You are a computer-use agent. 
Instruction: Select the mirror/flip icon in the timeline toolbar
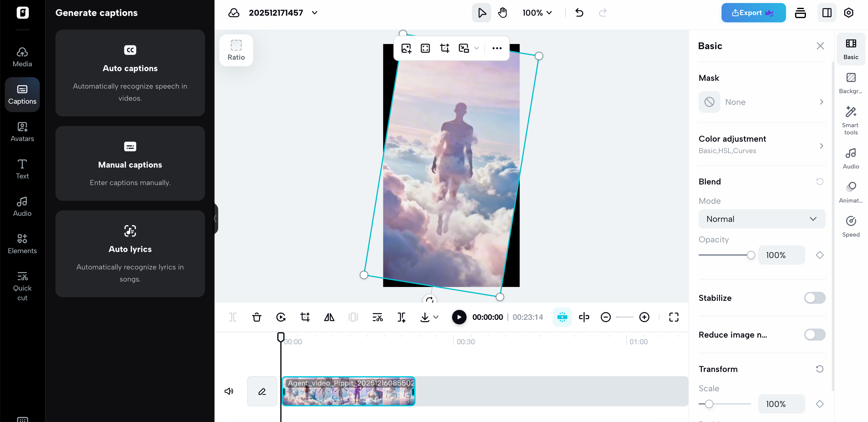(329, 317)
